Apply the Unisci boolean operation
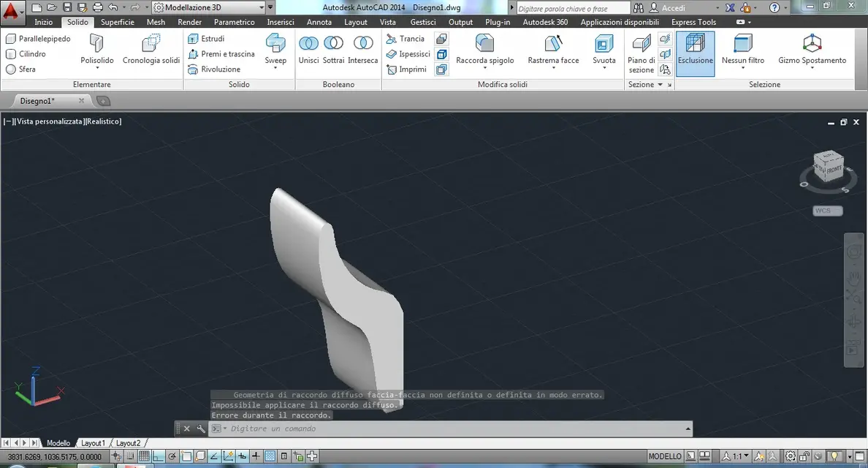868x468 pixels. click(308, 49)
